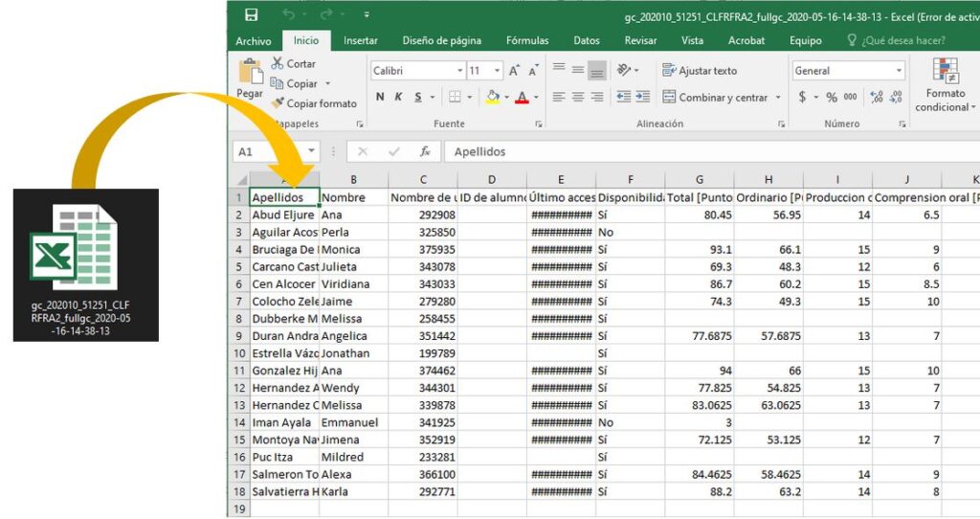The width and height of the screenshot is (980, 519).
Task: Apply the yellow fill color bucket
Action: 492,97
